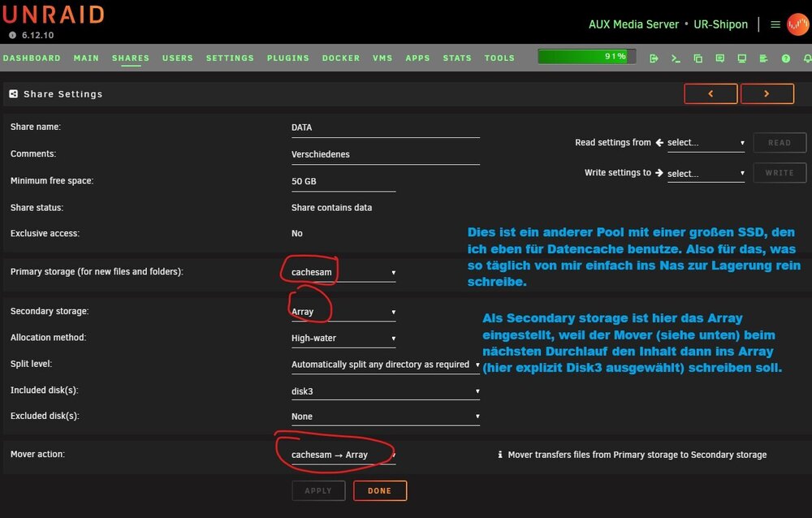Image resolution: width=812 pixels, height=518 pixels.
Task: Click the 91% array usage progress bar
Action: 587,57
